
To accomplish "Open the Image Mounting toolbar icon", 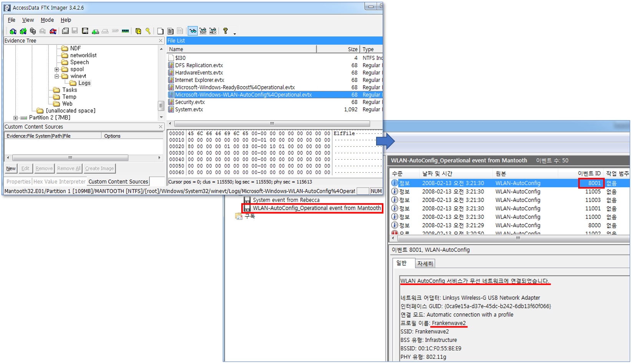I will point(33,31).
